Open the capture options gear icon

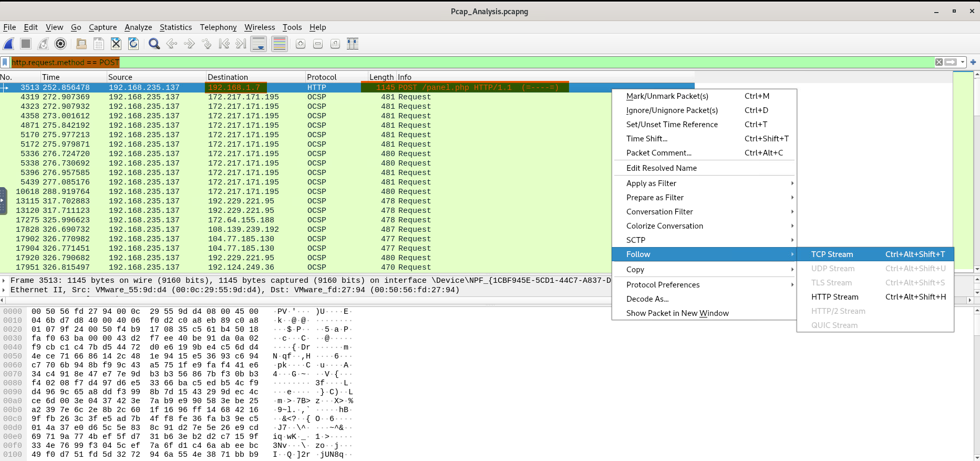click(x=60, y=44)
